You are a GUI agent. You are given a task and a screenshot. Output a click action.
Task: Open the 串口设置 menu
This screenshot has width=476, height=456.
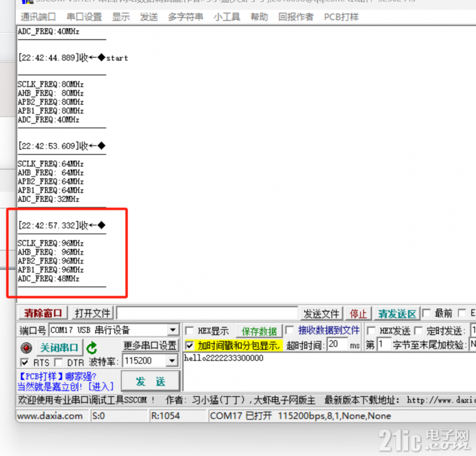click(x=84, y=16)
